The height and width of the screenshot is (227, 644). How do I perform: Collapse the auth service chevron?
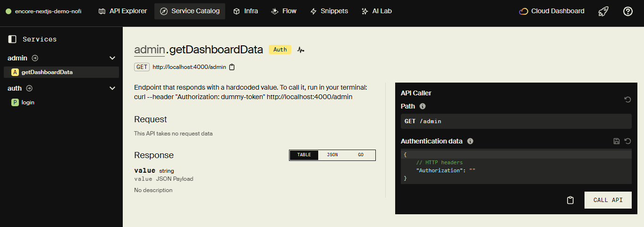(x=112, y=88)
